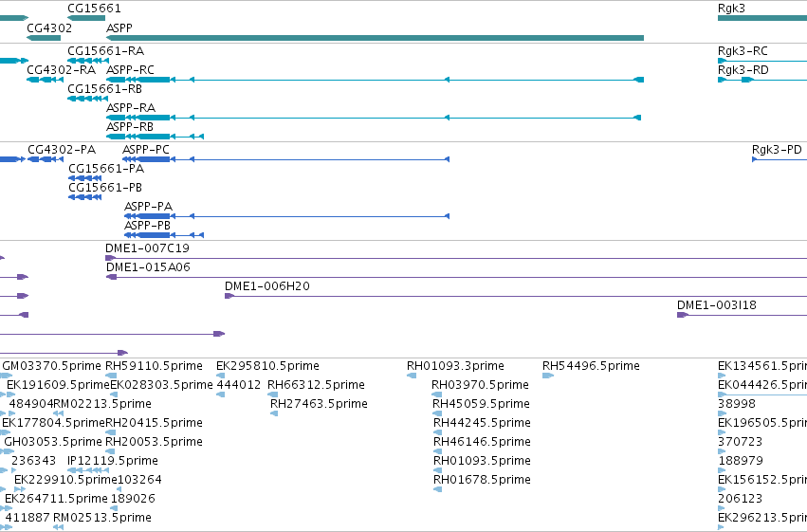Open EST EK229910.5prime
807x532 pixels.
pyautogui.click(x=65, y=480)
